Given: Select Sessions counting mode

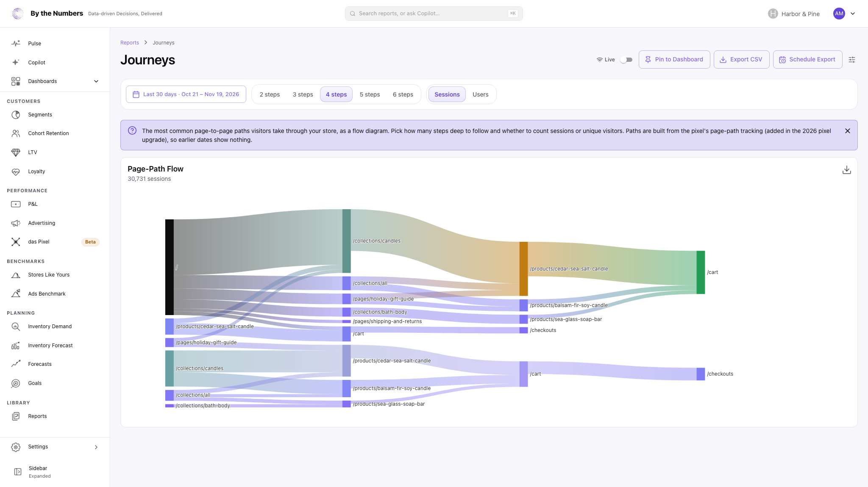Looking at the screenshot, I should click(x=447, y=94).
